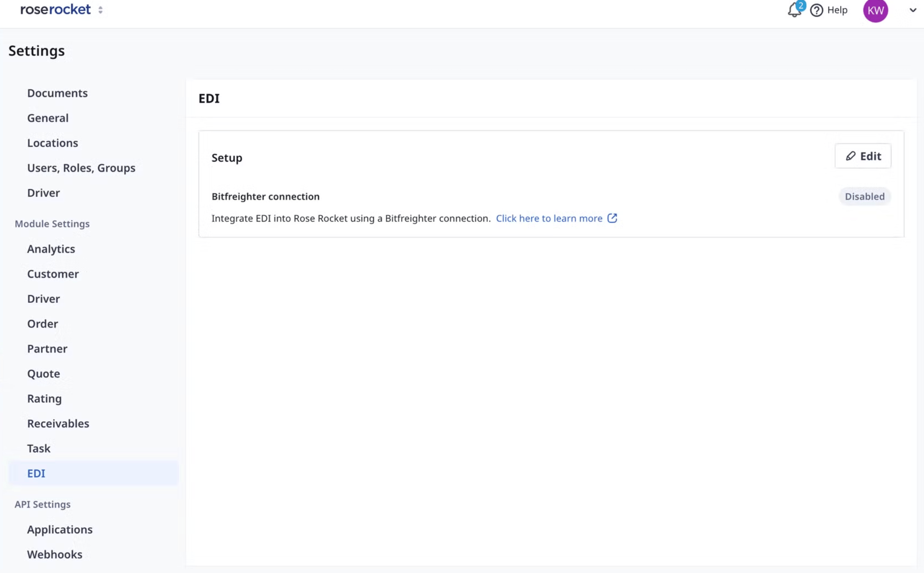
Task: Click the Disabled status badge
Action: (864, 196)
